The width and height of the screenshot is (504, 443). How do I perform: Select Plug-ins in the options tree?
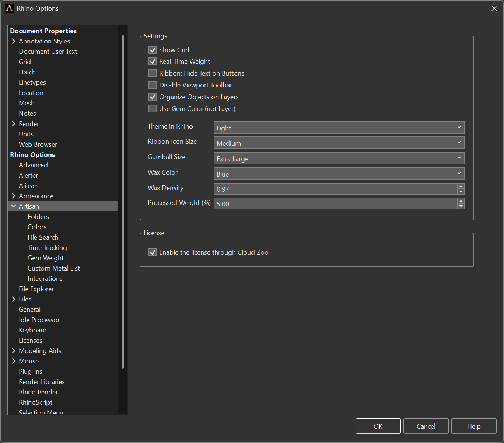[31, 371]
